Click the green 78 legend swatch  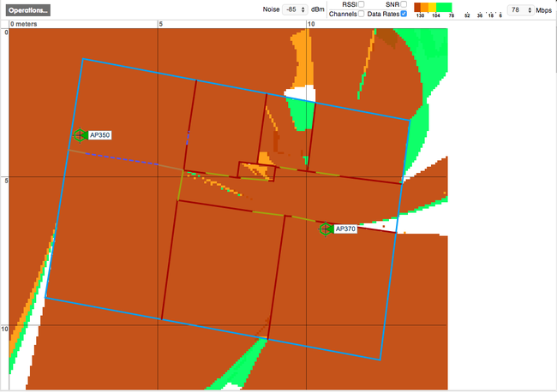click(445, 7)
